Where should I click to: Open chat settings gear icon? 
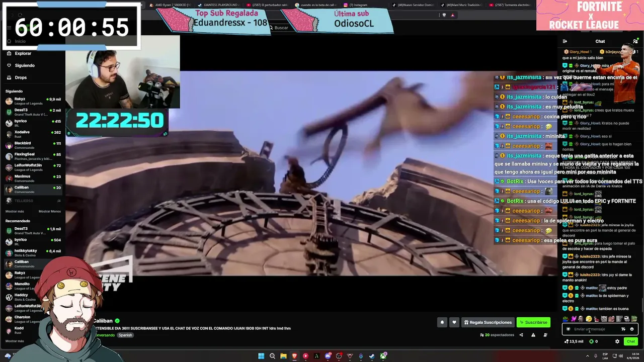click(617, 341)
